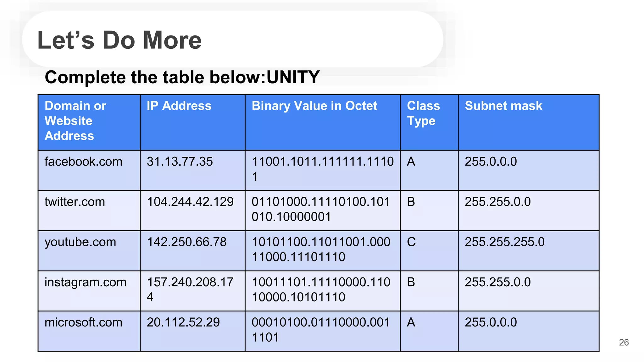
Task: Select the 'Class Type' column header
Action: [x=423, y=113]
